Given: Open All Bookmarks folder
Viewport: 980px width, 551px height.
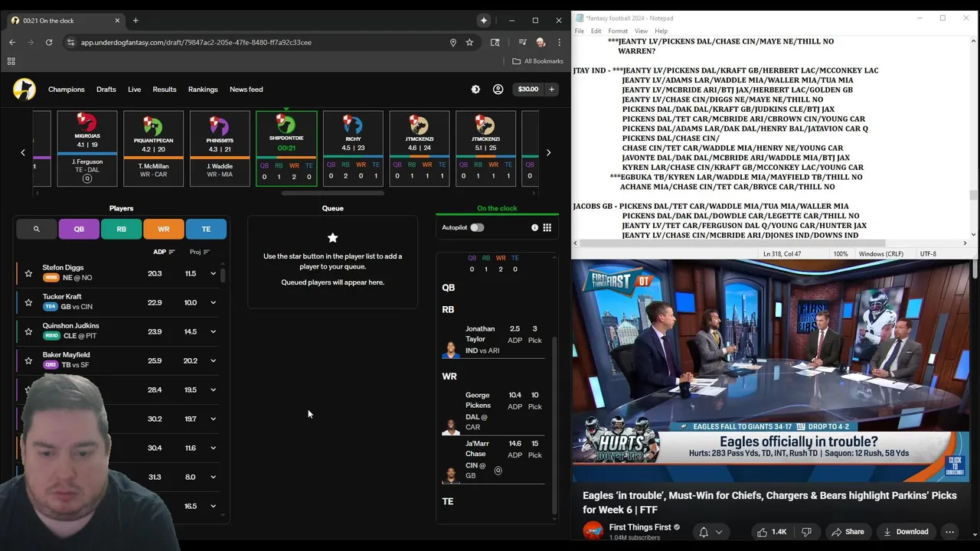Looking at the screenshot, I should pos(537,61).
